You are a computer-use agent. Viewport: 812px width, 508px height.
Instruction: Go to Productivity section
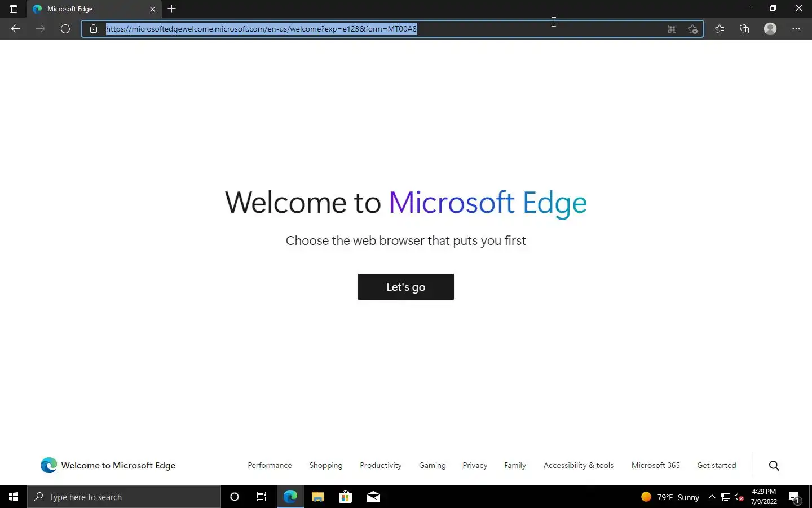(381, 465)
